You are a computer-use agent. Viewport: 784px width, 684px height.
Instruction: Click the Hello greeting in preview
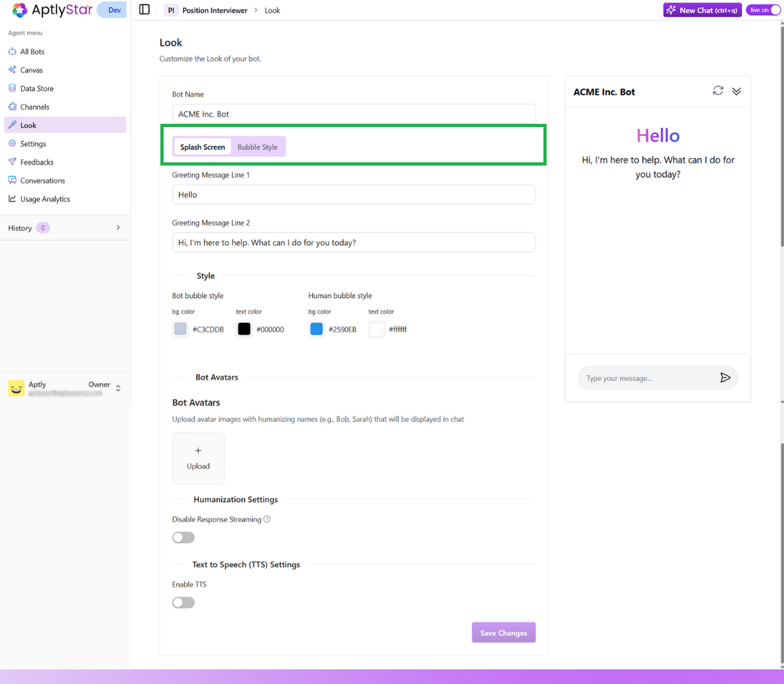click(x=658, y=135)
